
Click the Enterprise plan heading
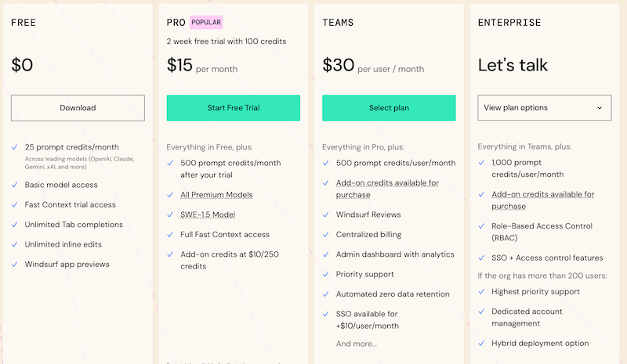[509, 23]
